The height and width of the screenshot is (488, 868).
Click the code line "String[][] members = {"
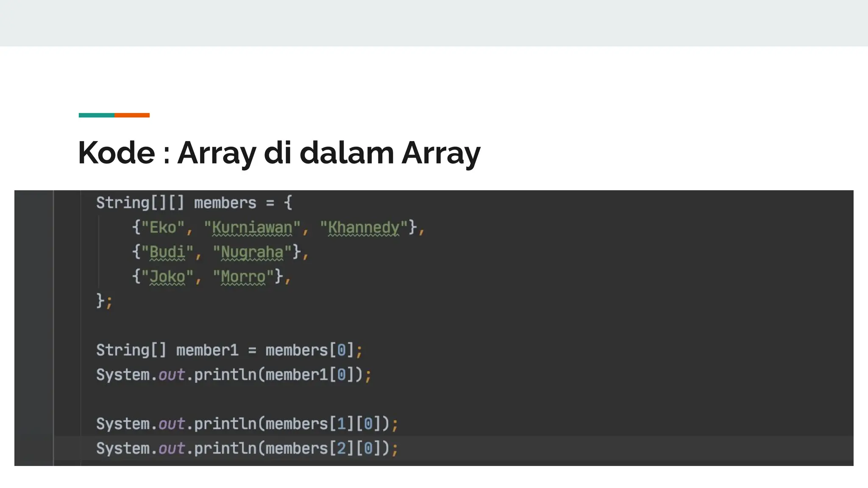[194, 203]
